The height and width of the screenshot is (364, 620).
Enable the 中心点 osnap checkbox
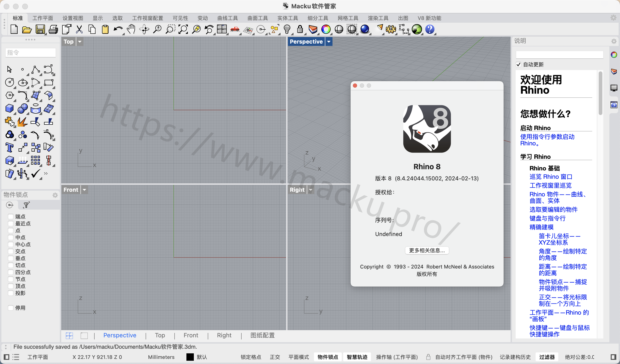pos(11,244)
